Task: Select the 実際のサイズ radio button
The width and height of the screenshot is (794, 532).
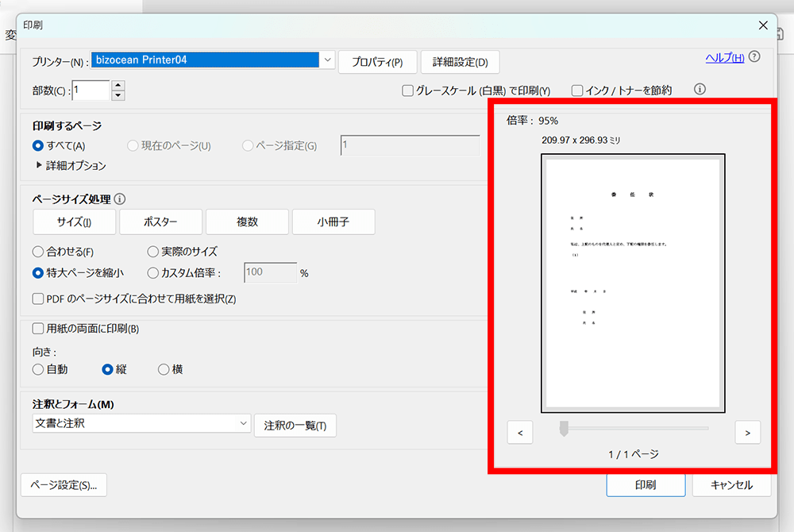Action: coord(152,252)
